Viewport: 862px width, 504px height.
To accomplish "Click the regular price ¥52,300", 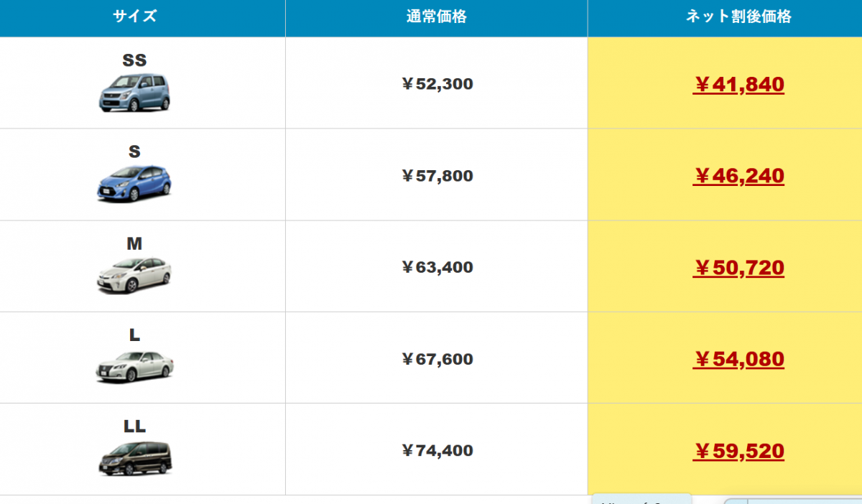I will 437,84.
